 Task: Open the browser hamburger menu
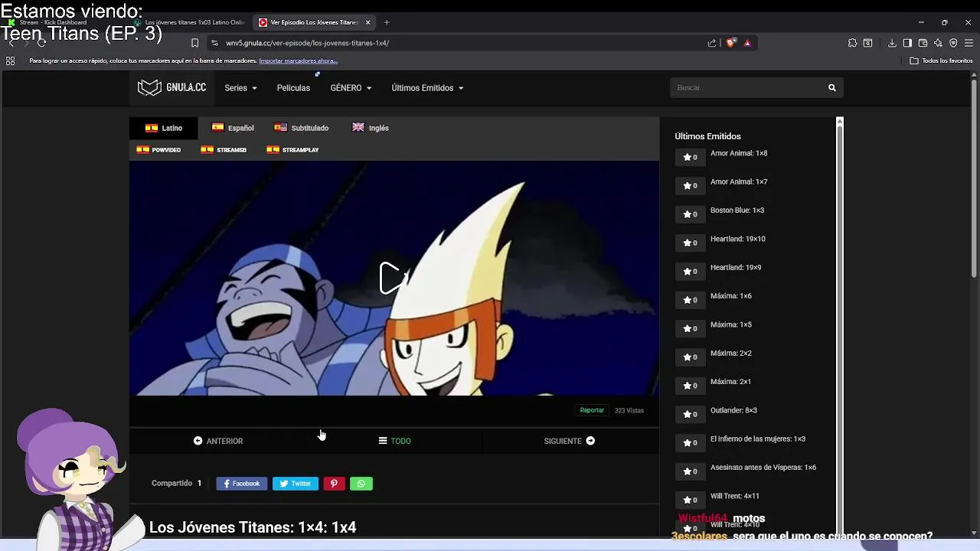point(969,43)
